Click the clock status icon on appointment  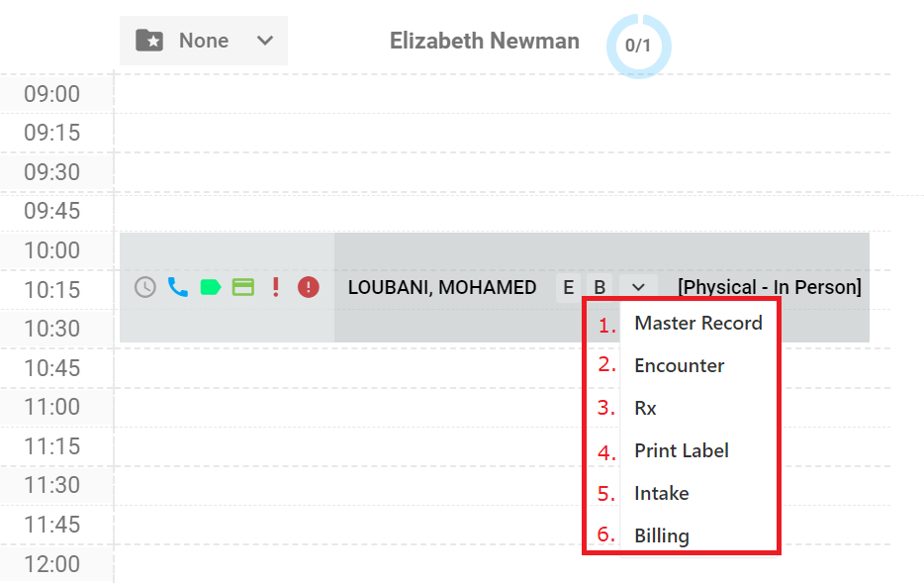145,288
